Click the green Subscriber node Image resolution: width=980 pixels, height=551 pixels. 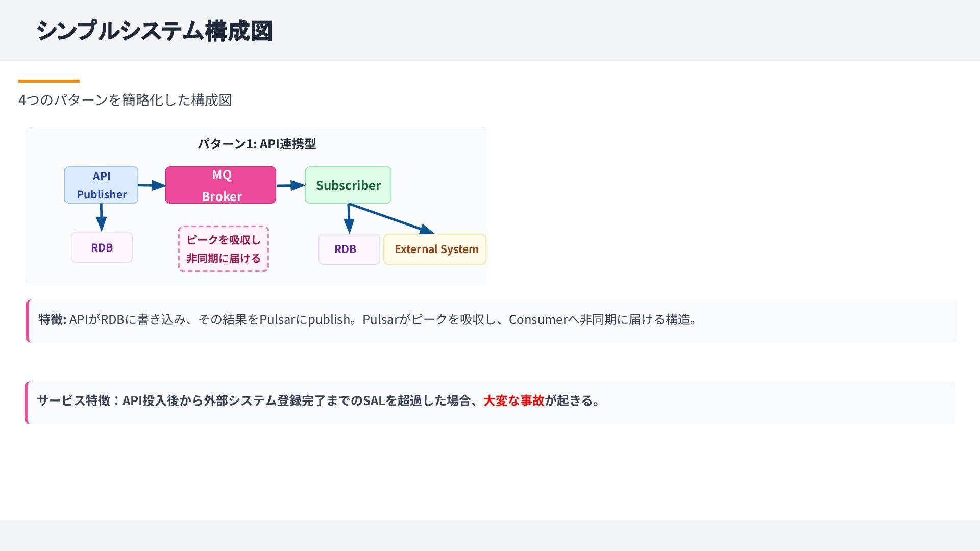[348, 185]
